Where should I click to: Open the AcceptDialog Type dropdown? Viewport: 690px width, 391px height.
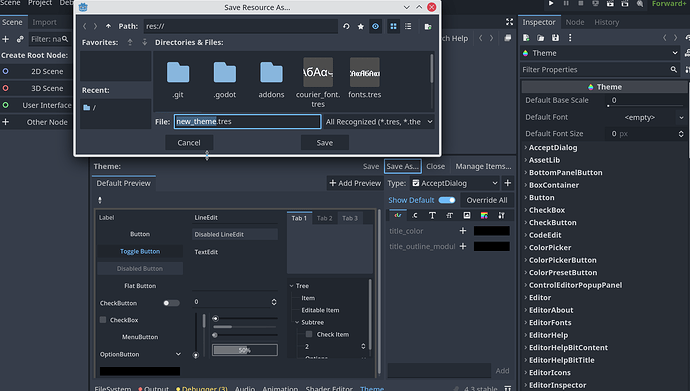click(x=455, y=183)
